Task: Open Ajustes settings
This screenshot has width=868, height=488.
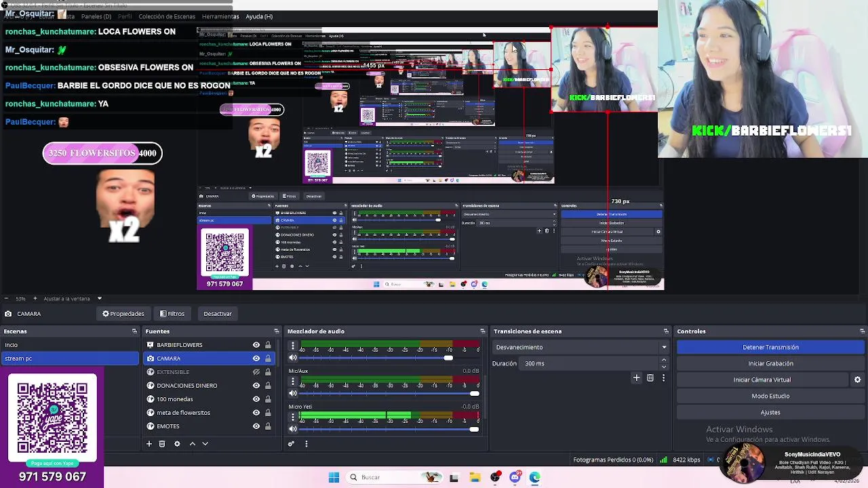Action: point(770,412)
